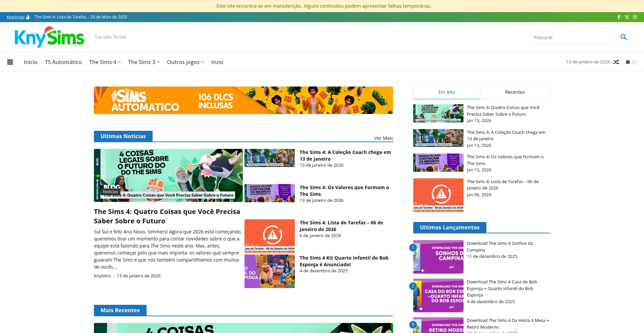The image size is (644, 333).
Task: Open the hamburger menu icon
Action: [x=10, y=62]
